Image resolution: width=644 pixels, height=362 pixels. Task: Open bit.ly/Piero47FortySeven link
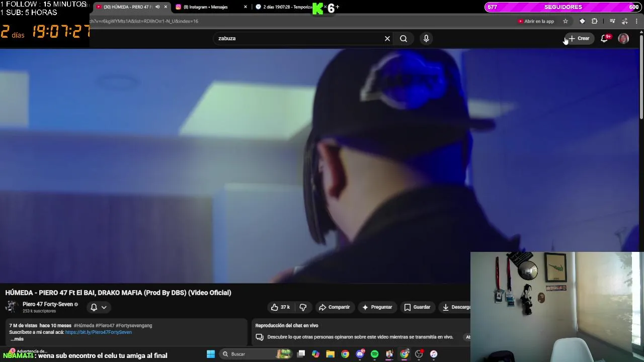[98, 332]
